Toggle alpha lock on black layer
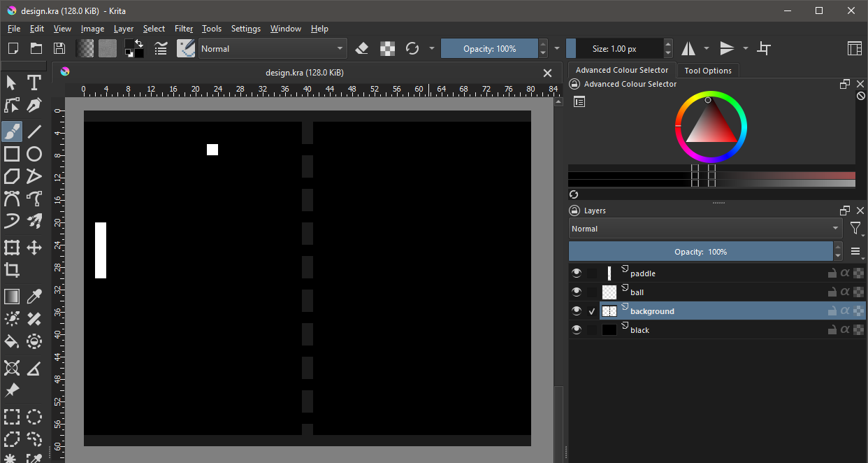Viewport: 868px width, 463px height. click(x=858, y=330)
